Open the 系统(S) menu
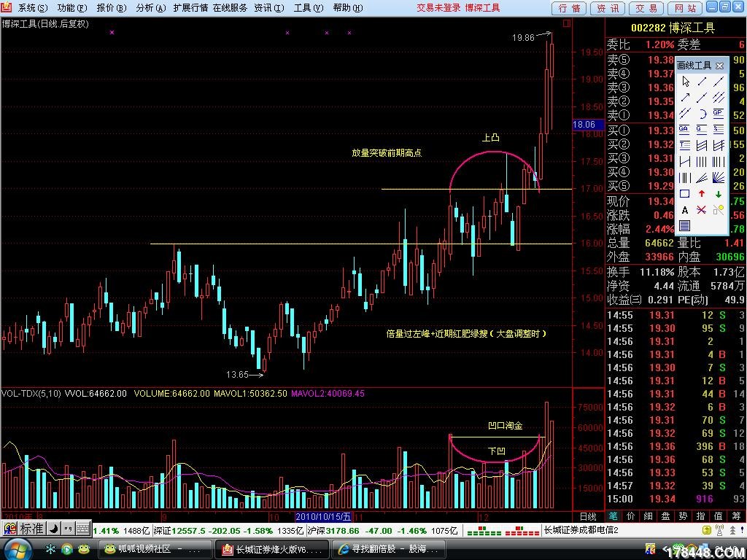This screenshot has width=747, height=560. click(32, 8)
